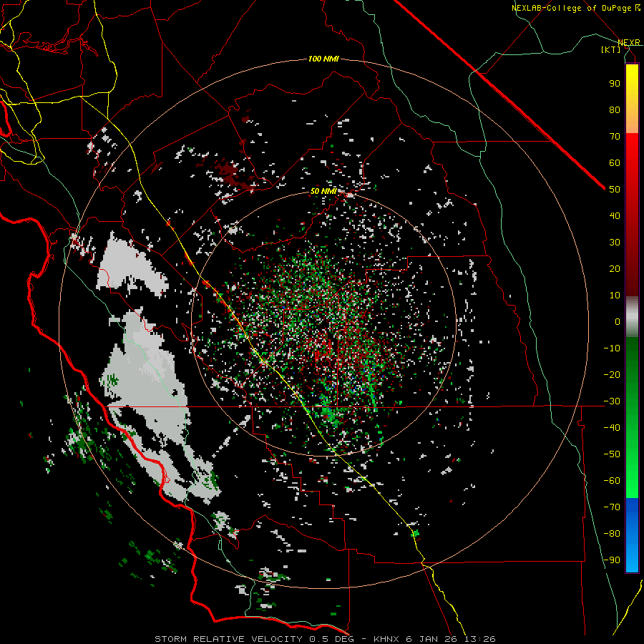Click the 40 value on the velocity scale

(615, 215)
